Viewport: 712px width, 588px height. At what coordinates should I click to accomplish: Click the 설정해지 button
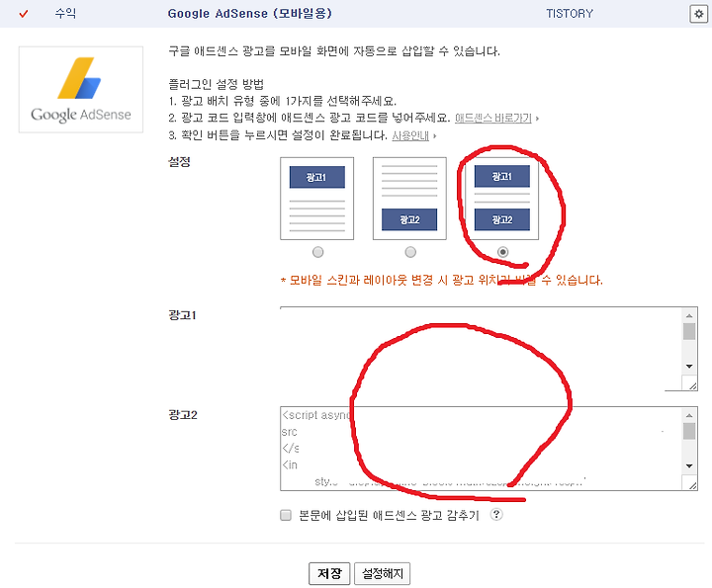coord(383,573)
